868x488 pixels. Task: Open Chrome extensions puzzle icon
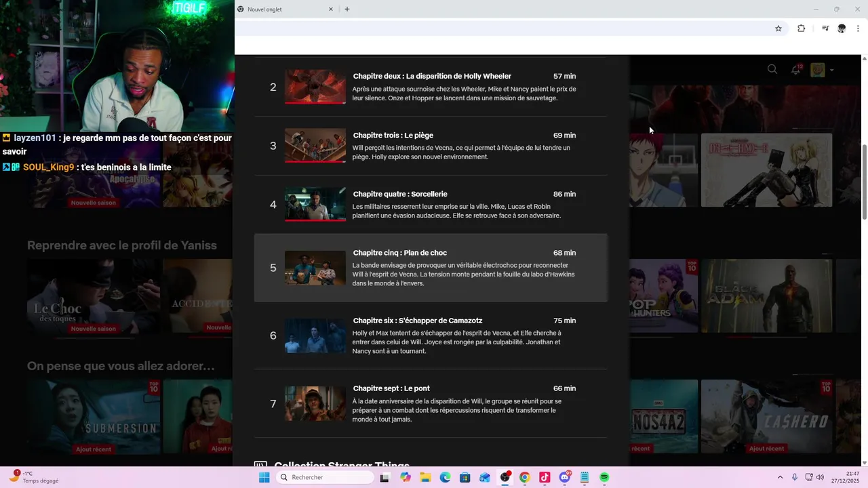(801, 28)
